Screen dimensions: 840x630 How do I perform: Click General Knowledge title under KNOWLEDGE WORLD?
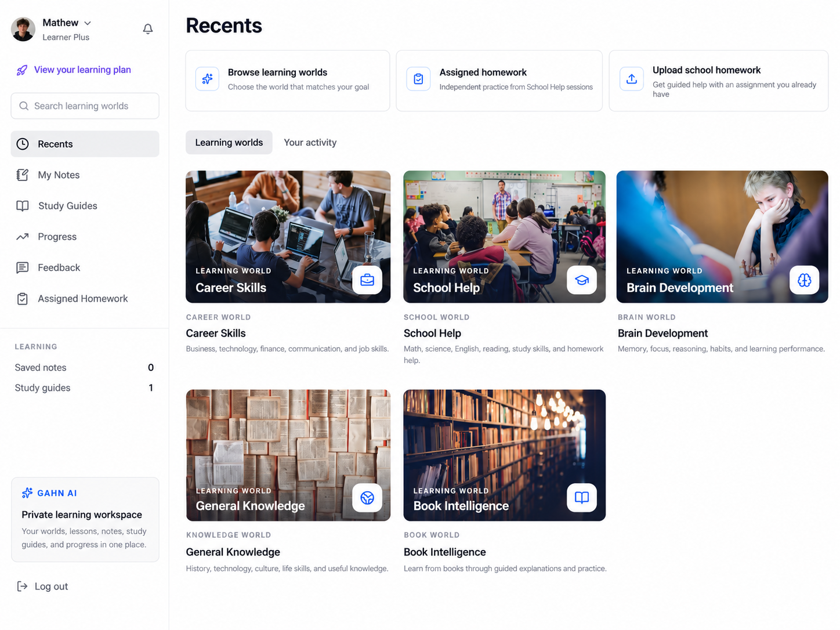[233, 552]
